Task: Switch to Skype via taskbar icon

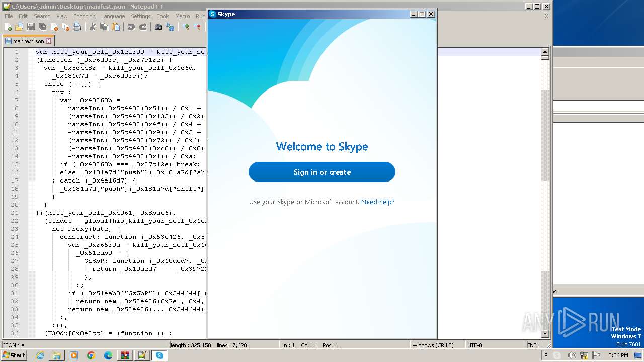Action: pos(159,355)
